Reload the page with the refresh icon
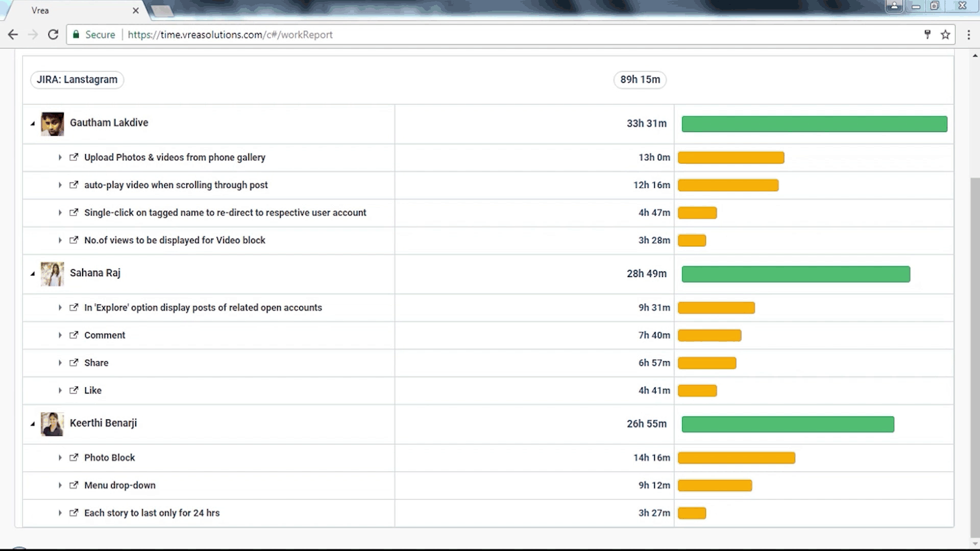The height and width of the screenshot is (551, 980). (x=53, y=35)
